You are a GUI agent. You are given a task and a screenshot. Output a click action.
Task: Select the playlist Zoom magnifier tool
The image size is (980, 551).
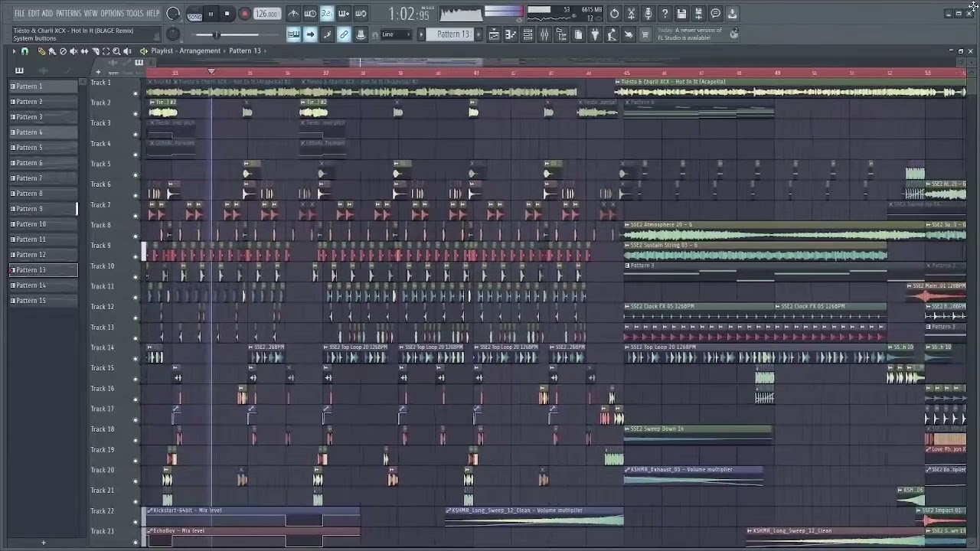pos(116,51)
